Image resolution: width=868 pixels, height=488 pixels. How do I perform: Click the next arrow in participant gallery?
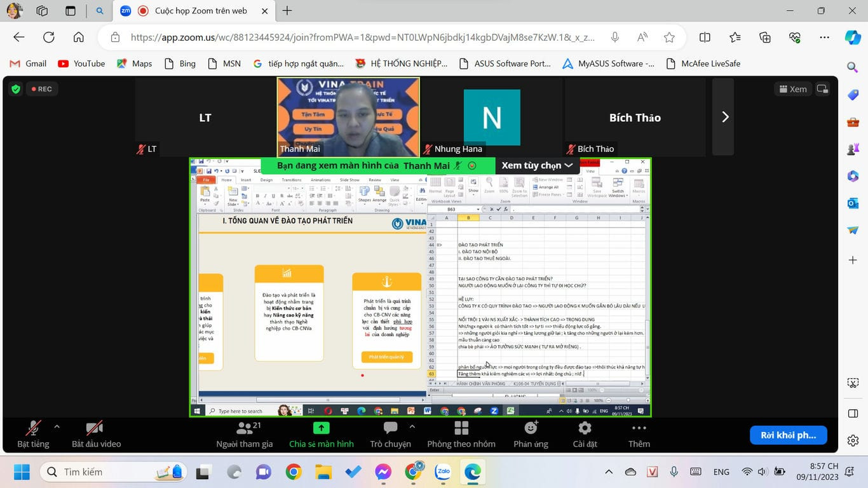coord(725,117)
